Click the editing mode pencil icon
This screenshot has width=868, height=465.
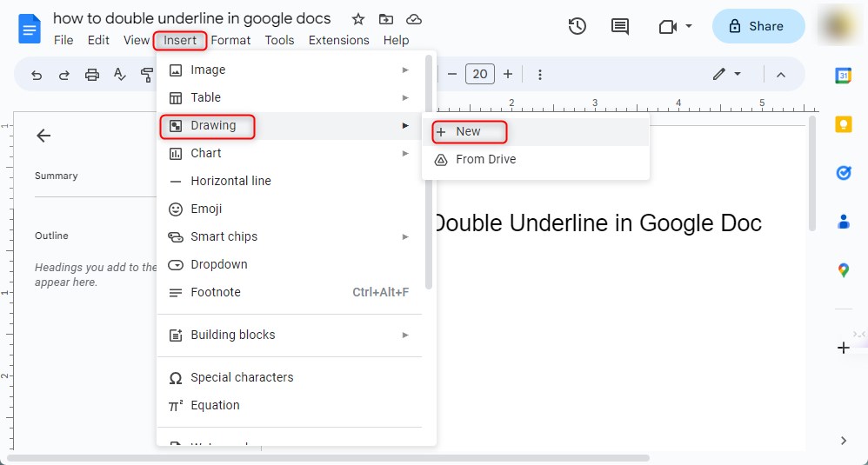(x=719, y=74)
